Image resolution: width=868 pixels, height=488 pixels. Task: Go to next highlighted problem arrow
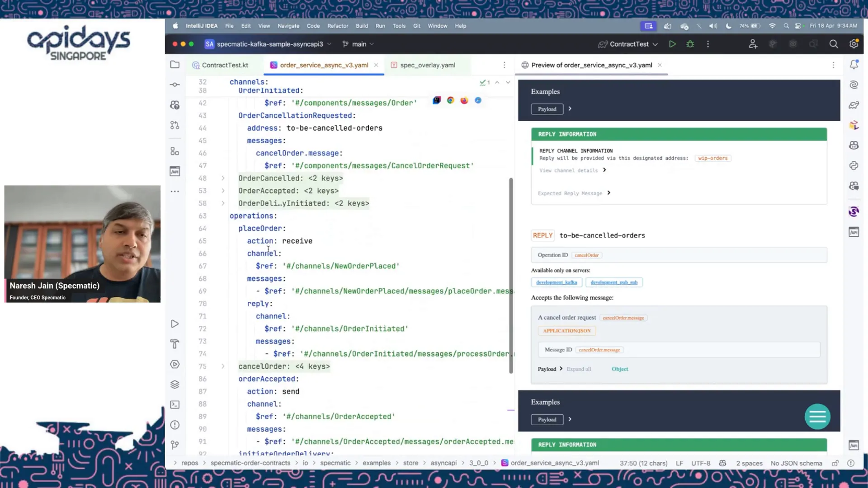coord(508,82)
